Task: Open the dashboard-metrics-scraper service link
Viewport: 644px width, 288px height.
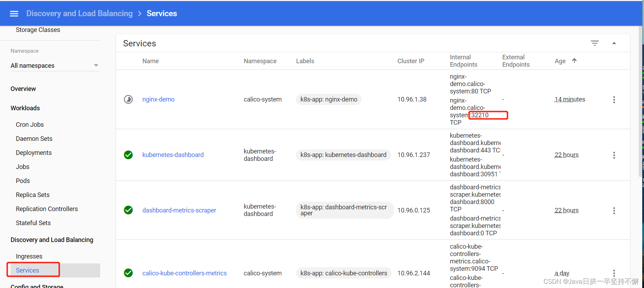Action: click(179, 210)
